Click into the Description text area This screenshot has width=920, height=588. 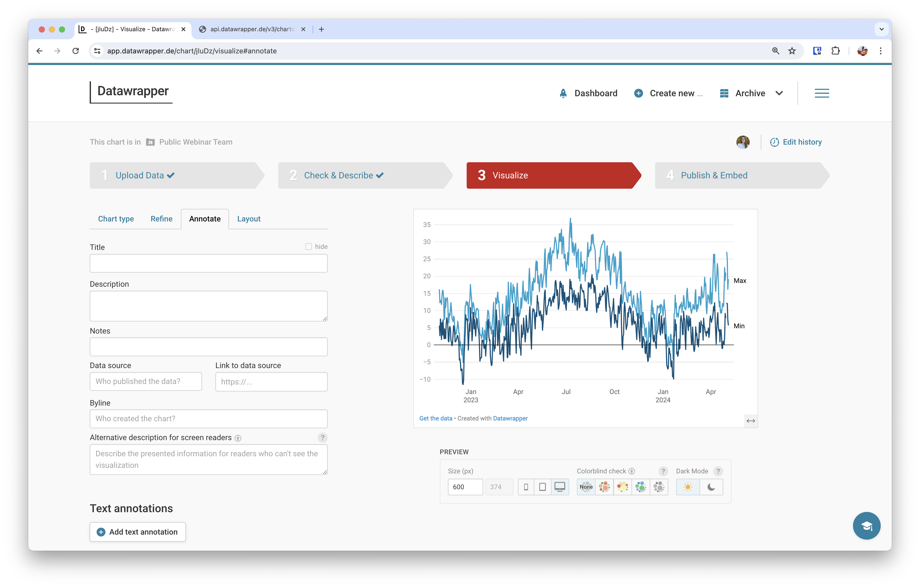pyautogui.click(x=209, y=306)
